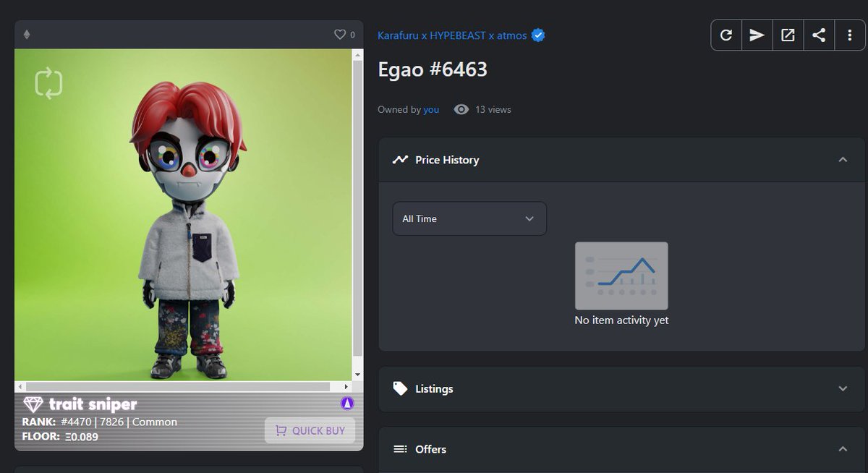868x473 pixels.
Task: Expand the Listings section chevron
Action: [843, 388]
